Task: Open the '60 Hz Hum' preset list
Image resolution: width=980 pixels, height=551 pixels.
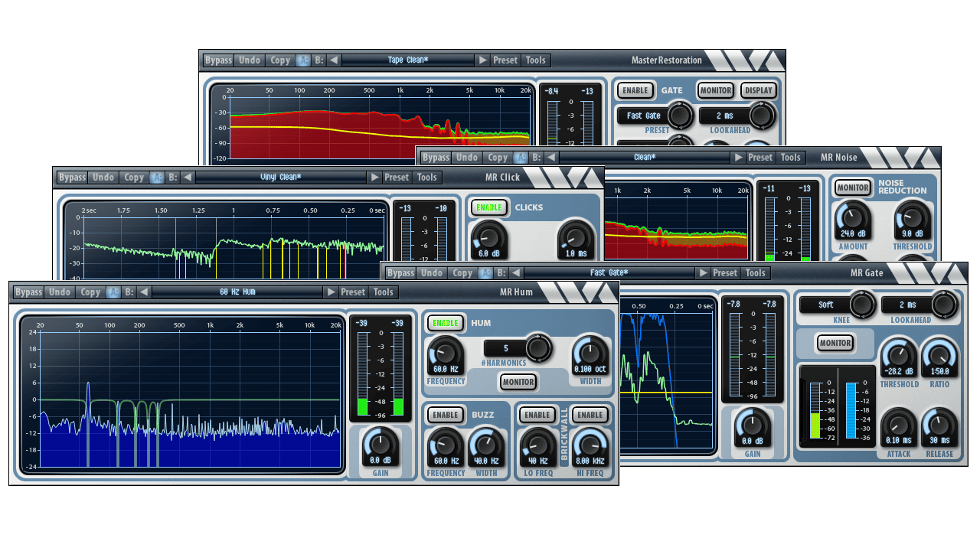Action: click(x=237, y=292)
